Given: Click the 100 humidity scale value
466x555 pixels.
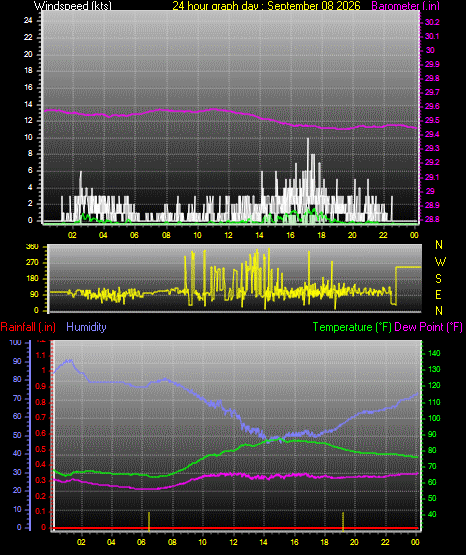Looking at the screenshot, I should click(x=16, y=342).
